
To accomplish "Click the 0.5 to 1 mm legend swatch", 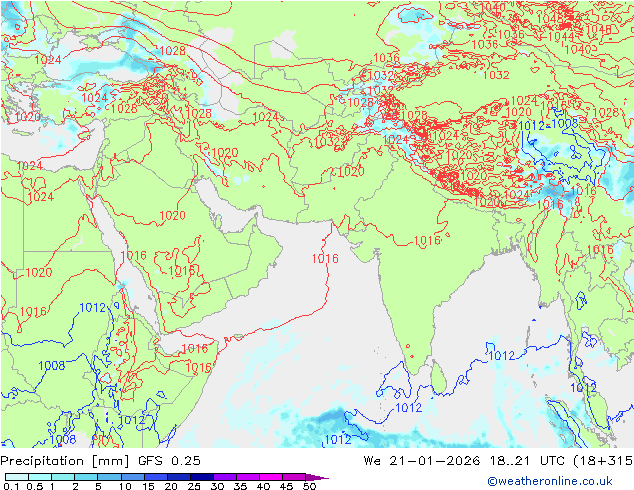I will (40, 477).
